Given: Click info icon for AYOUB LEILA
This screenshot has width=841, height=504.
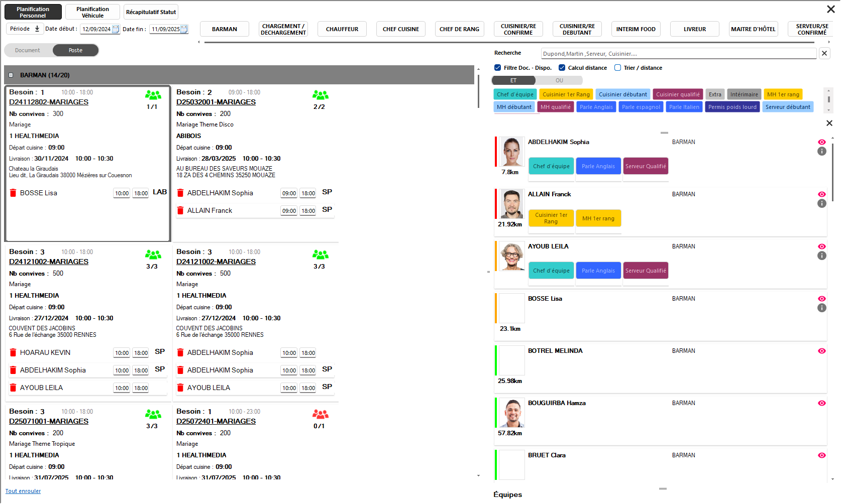Looking at the screenshot, I should 822,256.
